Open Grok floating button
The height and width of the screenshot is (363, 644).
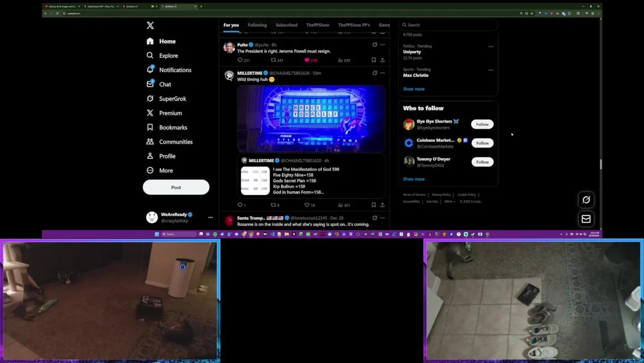(x=586, y=200)
